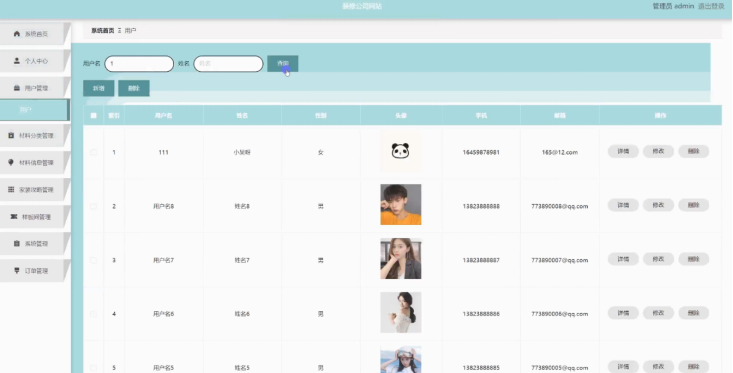Toggle the select-all checkbox in table header
Image resolution: width=733 pixels, height=373 pixels.
(93, 115)
